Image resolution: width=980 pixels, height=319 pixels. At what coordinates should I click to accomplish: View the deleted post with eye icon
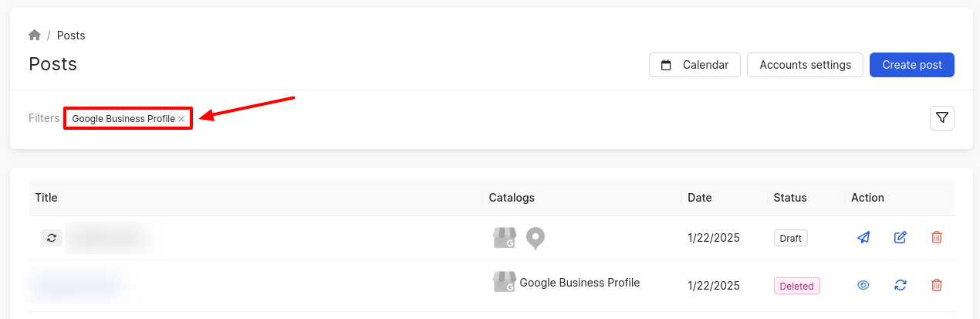coord(863,286)
